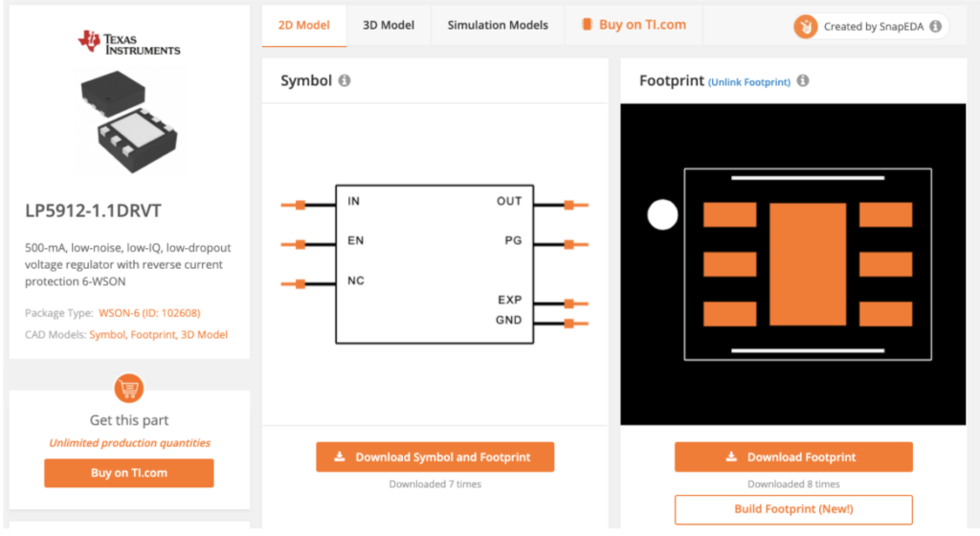Click the info icon beside Created by SnapEDA

click(x=936, y=26)
